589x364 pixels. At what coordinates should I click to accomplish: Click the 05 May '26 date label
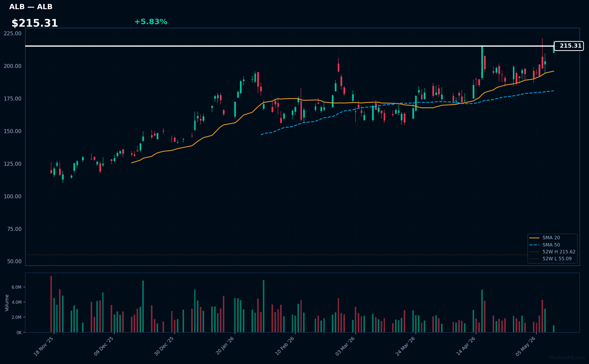526,346
